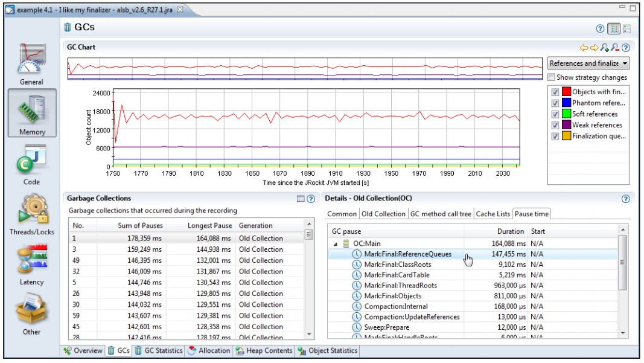
Task: Switch to the Old Collection details tab
Action: (383, 214)
